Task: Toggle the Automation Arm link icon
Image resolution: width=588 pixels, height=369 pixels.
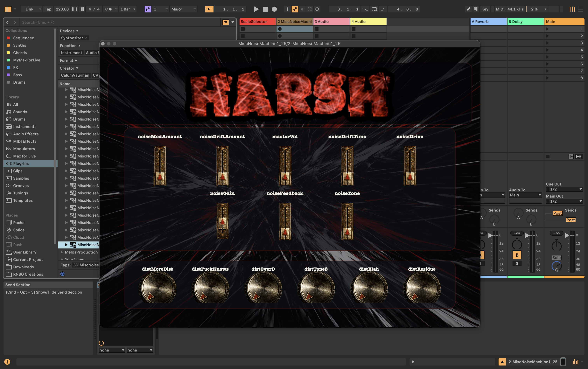Action: (295, 9)
